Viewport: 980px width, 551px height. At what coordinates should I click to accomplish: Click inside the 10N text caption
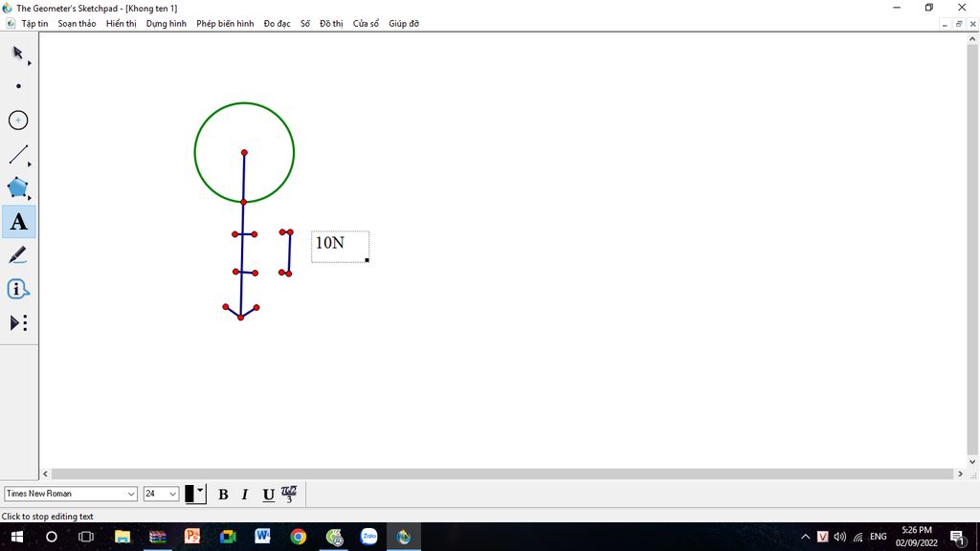coord(340,246)
